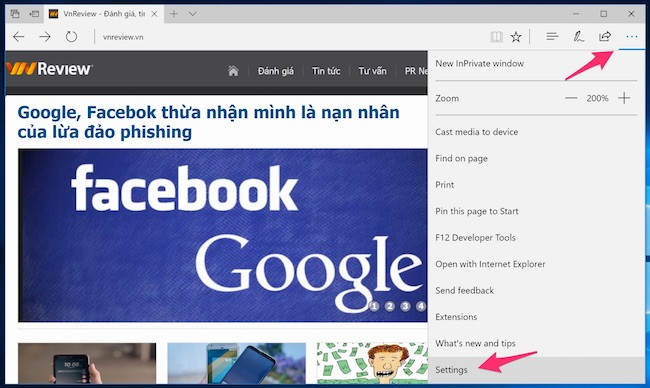Open the Hub lines icon
This screenshot has width=650, height=388.
point(552,37)
